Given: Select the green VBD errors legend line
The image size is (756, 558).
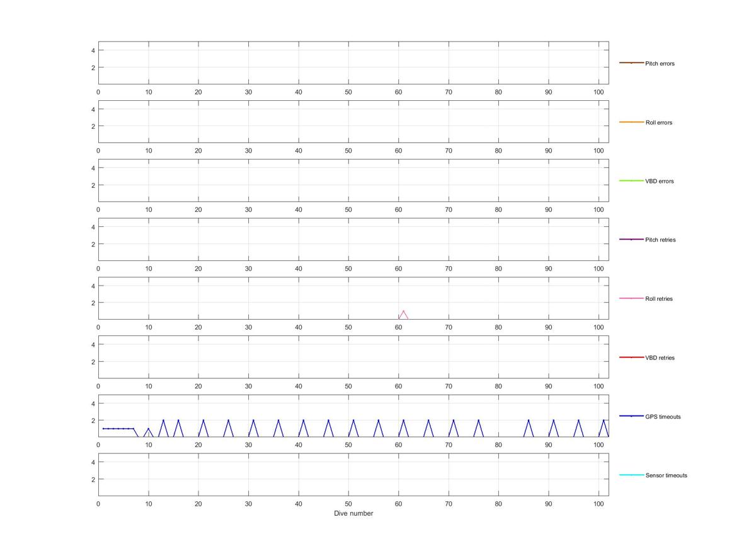Looking at the screenshot, I should [631, 181].
